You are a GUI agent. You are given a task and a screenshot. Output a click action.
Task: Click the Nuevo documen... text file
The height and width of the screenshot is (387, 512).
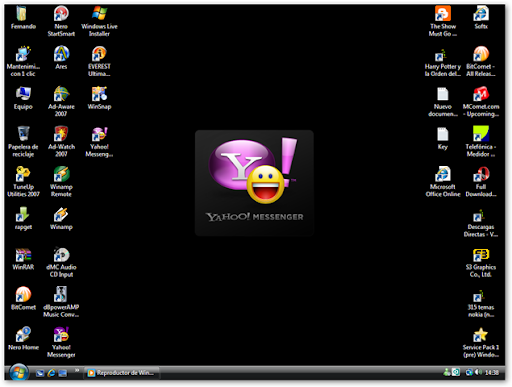click(x=443, y=102)
